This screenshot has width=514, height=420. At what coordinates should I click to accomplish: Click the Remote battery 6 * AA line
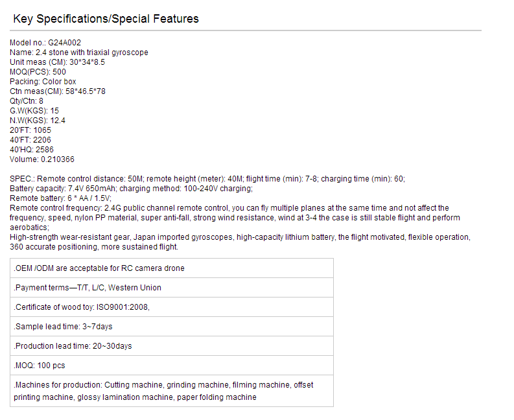[61, 198]
